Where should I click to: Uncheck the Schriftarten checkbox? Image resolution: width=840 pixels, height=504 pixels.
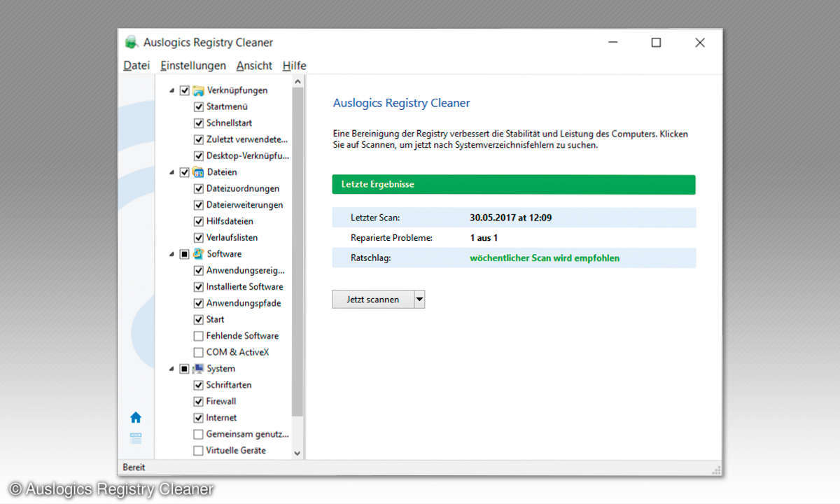(198, 385)
